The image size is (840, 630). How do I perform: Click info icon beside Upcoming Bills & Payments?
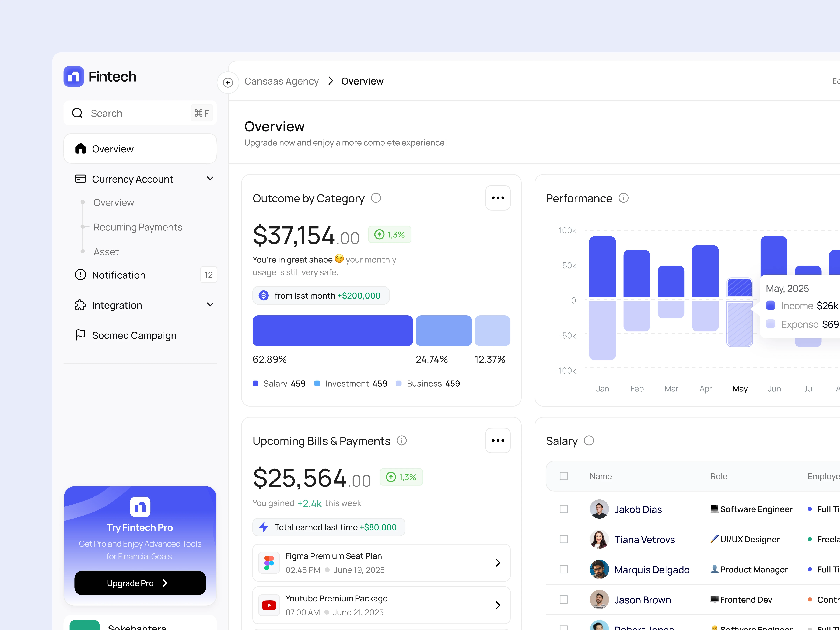coord(401,440)
